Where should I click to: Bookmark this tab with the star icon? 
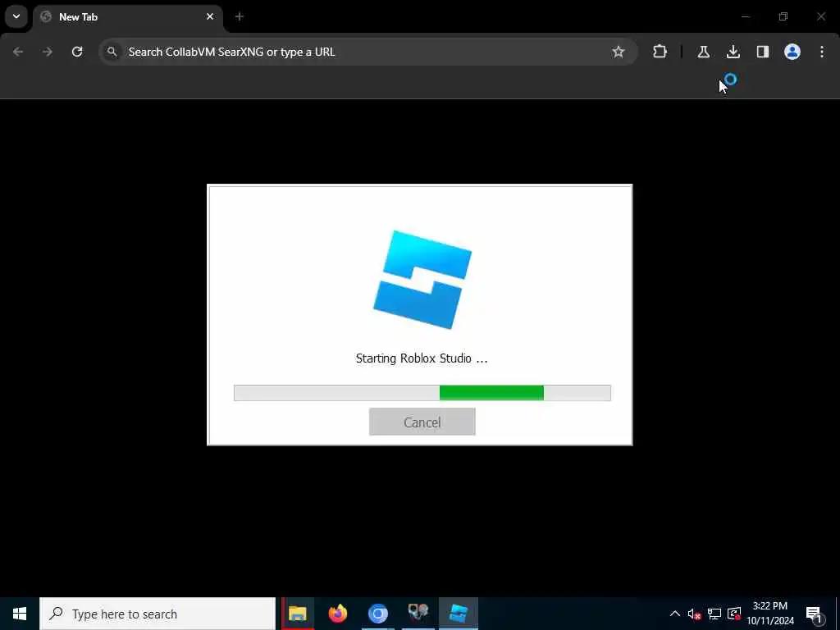pyautogui.click(x=619, y=52)
